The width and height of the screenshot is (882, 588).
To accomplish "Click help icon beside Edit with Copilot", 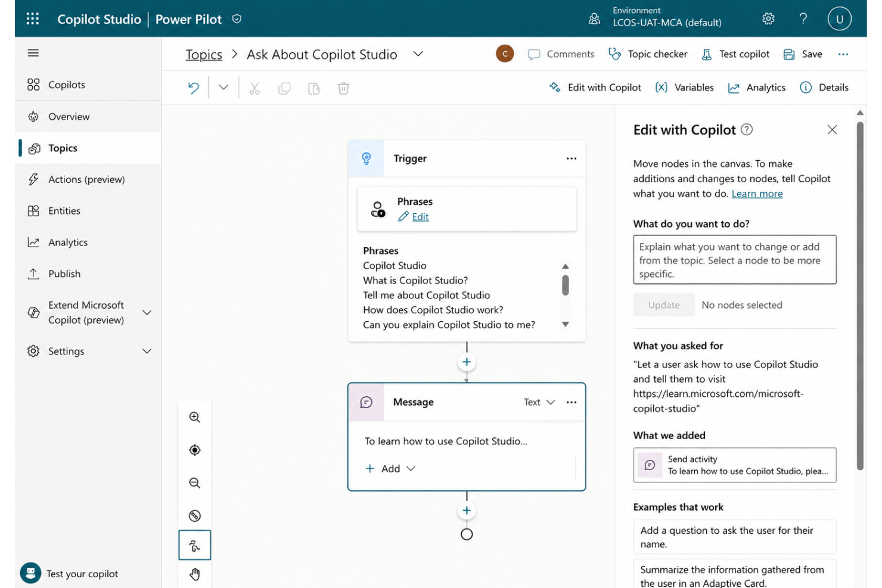I will [x=747, y=129].
